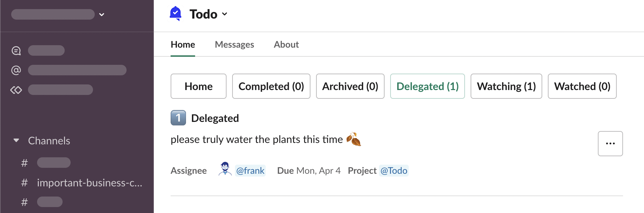Open the important-business channel
The image size is (644, 213).
90,183
